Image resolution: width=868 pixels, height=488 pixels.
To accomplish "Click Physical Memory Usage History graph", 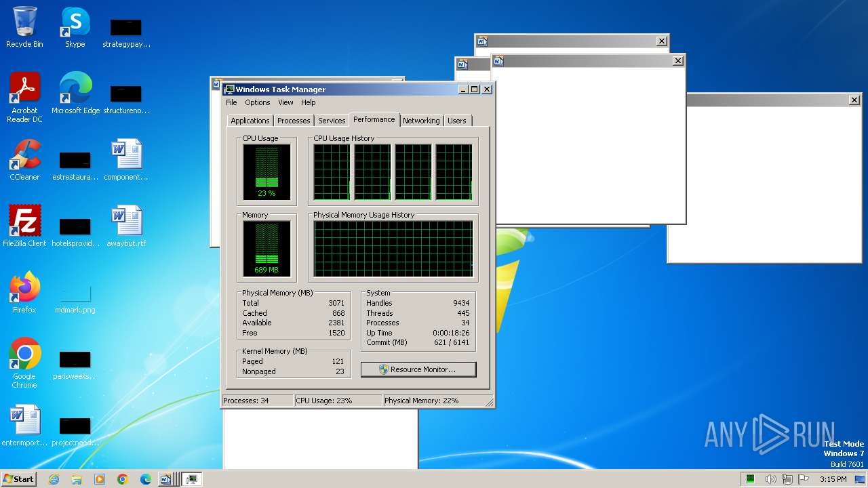I will click(393, 249).
